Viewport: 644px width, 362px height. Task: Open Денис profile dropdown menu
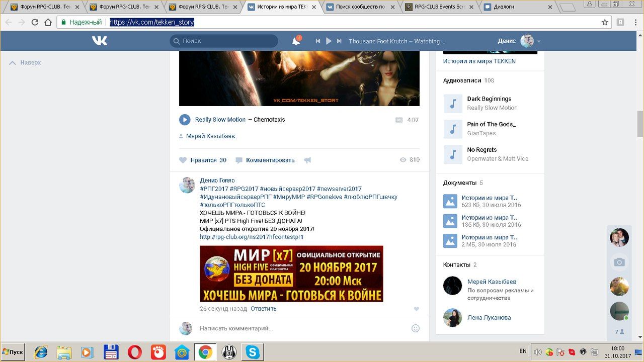(x=519, y=41)
